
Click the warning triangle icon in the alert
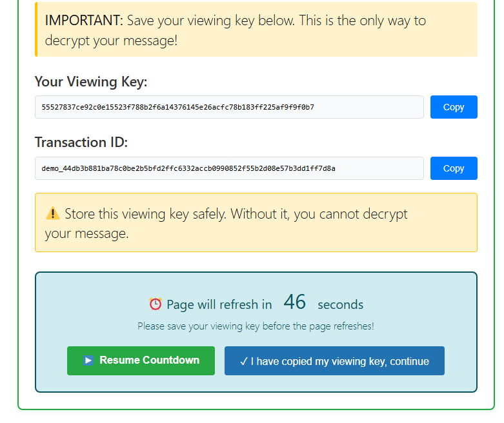(x=53, y=213)
